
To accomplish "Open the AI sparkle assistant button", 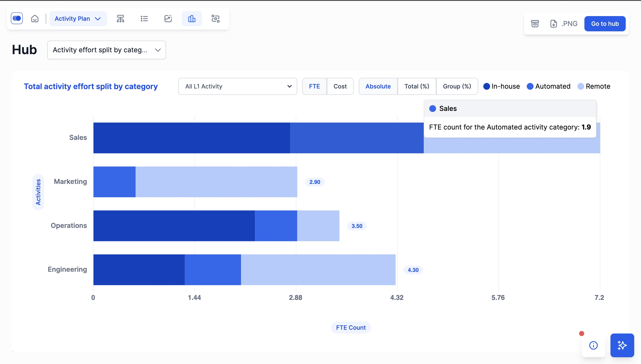I will tap(622, 345).
